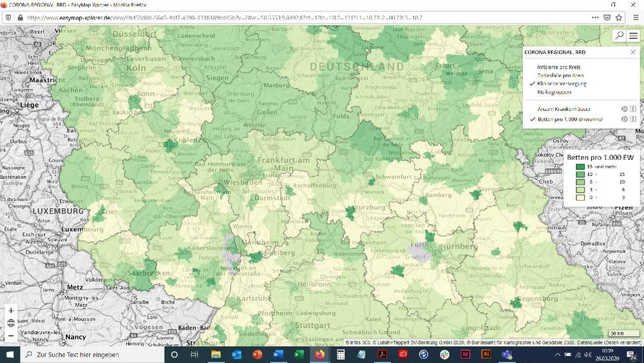This screenshot has height=363, width=644.
Task: Show site security padlock info
Action: tap(20, 17)
